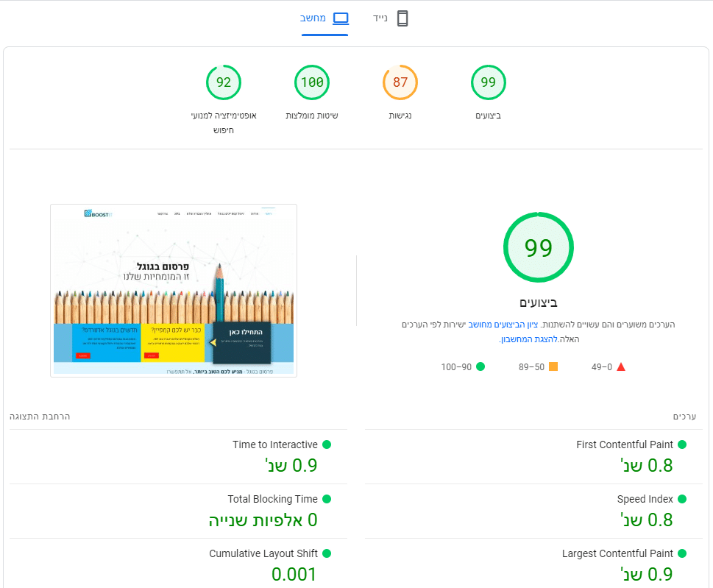
Task: Open the 100 שיטות מומלצות score gauge
Action: (x=312, y=82)
